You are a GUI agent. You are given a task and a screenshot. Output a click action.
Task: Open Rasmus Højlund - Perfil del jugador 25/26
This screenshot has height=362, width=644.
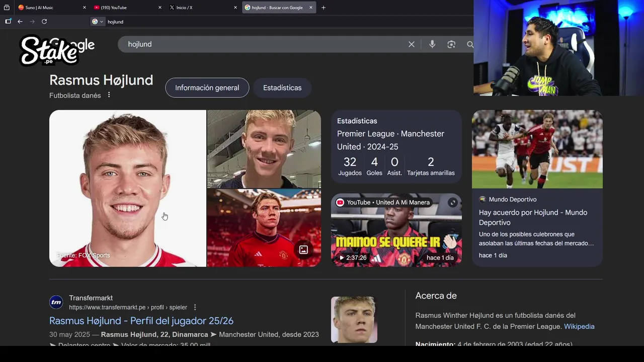pos(141,321)
